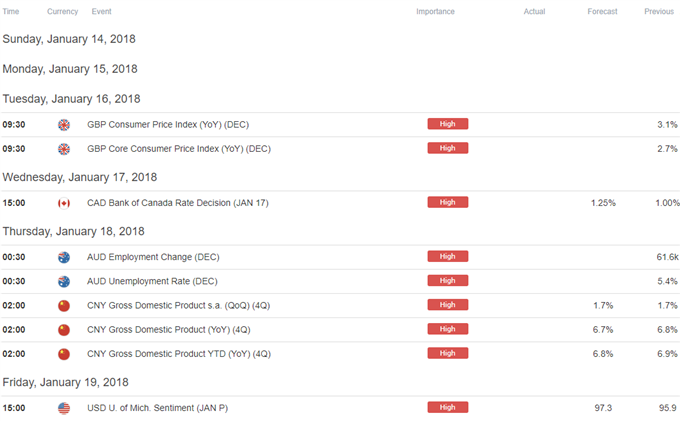Click High badge for GBP Core Consumer Price Index
The width and height of the screenshot is (680, 421).
tap(448, 148)
